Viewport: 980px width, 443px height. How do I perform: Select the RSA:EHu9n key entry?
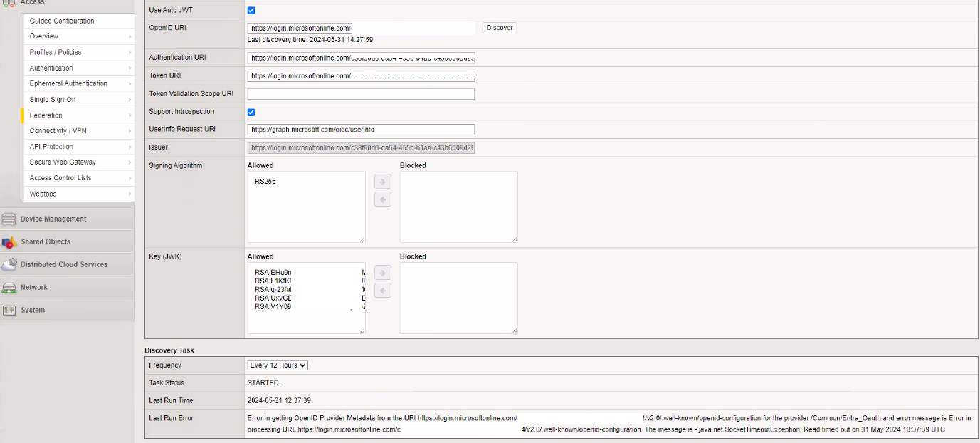point(273,273)
